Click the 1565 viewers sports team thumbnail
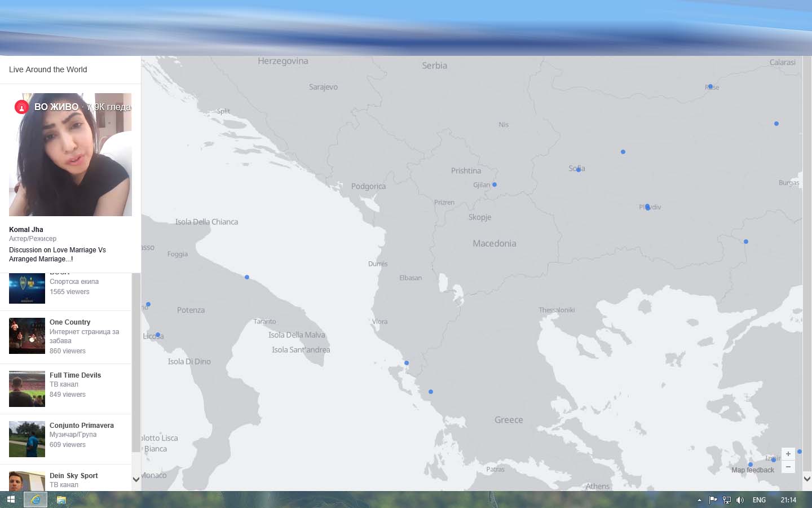 (x=27, y=288)
